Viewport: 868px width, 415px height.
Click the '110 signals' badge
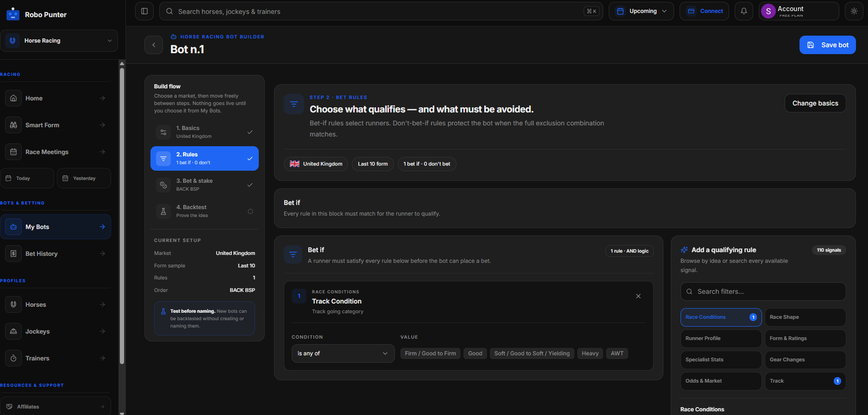tap(828, 250)
